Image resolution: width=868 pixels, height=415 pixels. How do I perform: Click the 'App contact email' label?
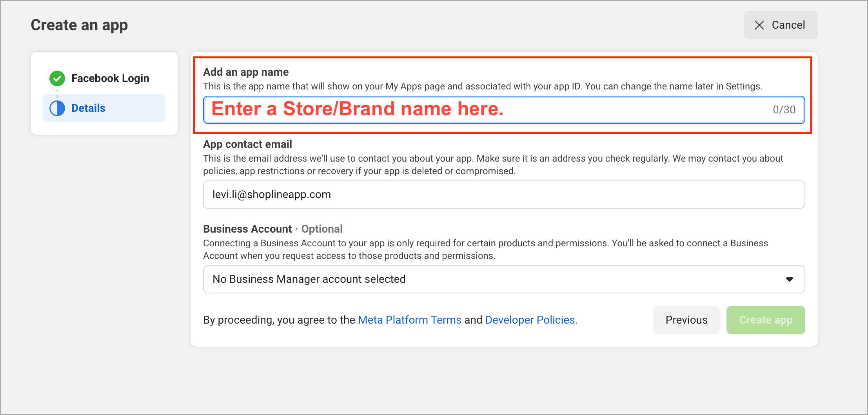coord(247,144)
